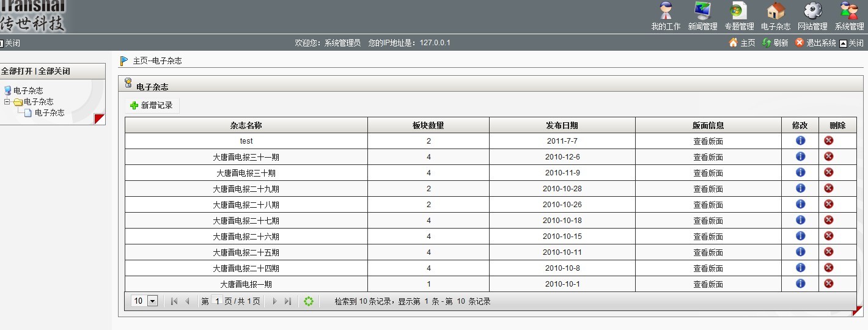
Task: Edit 大唐晋电报二十七期 via info icon
Action: (x=800, y=220)
